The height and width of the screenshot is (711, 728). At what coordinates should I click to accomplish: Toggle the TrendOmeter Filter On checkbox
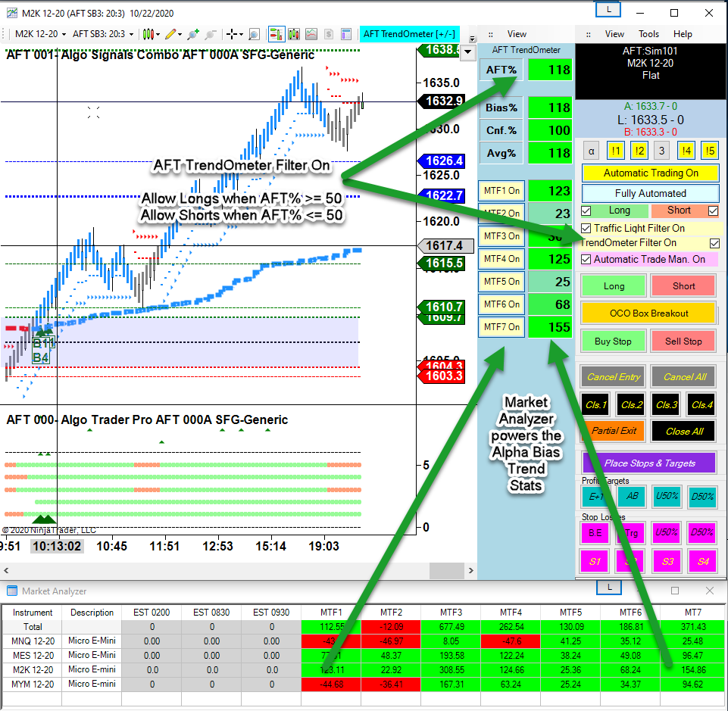714,243
